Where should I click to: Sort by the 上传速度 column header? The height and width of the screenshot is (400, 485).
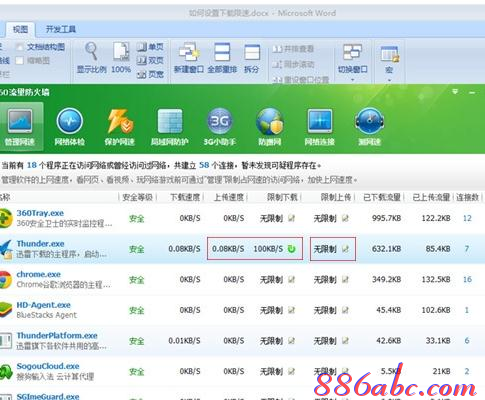coord(229,197)
